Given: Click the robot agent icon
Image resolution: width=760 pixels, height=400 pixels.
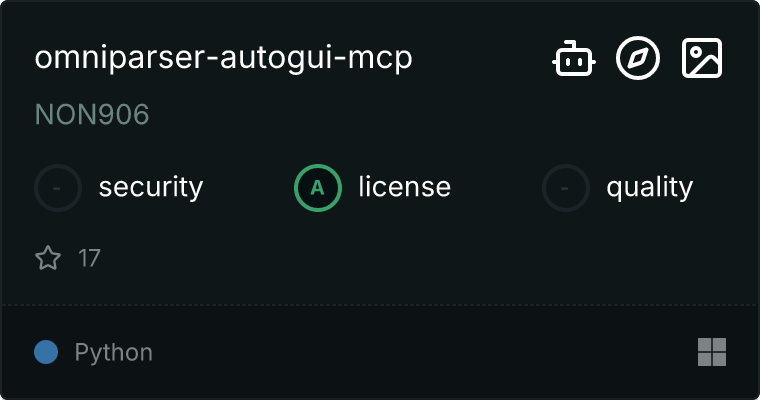Looking at the screenshot, I should pos(574,58).
